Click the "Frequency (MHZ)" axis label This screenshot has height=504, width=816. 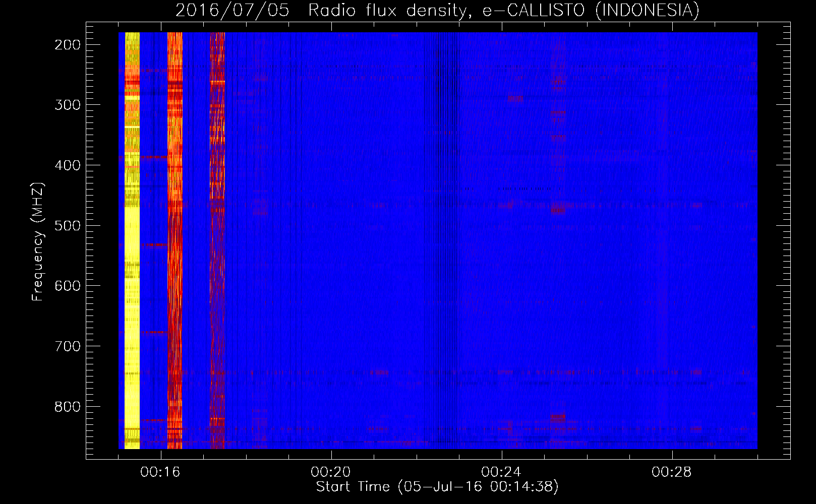[38, 242]
